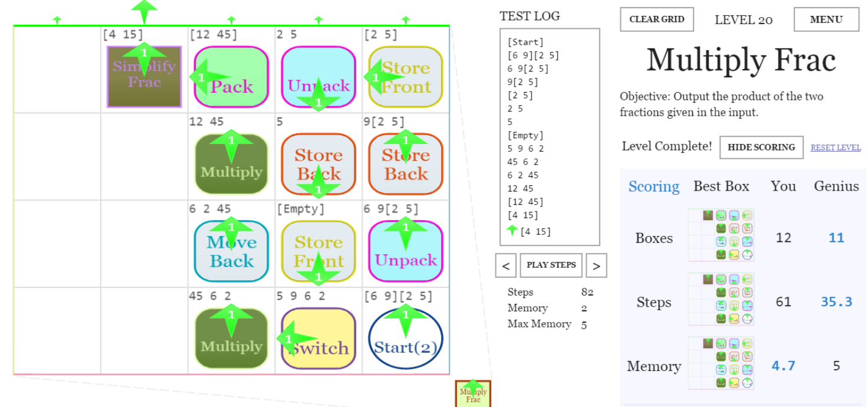The image size is (868, 407).
Task: Step forward in test log
Action: point(596,265)
